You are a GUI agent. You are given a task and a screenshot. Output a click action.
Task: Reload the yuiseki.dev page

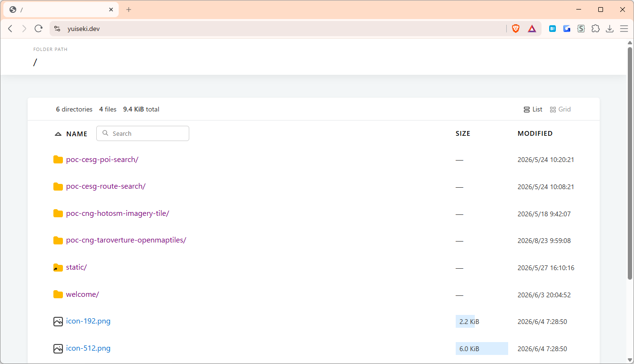click(39, 29)
